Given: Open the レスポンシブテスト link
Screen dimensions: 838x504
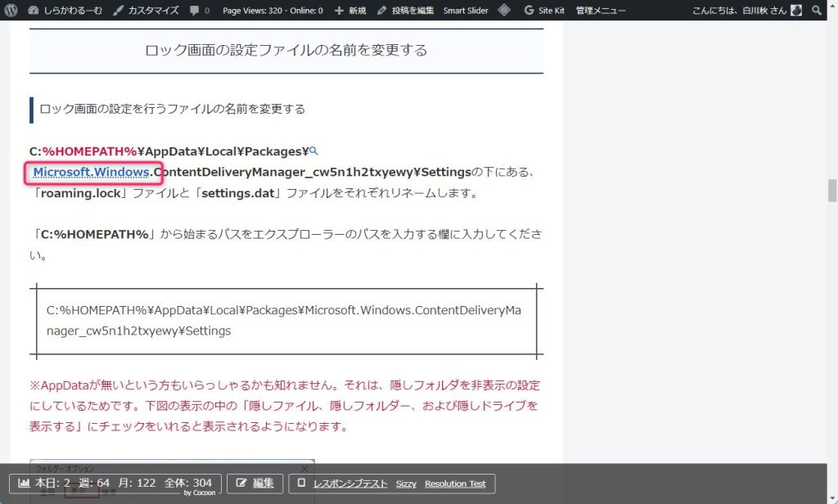Looking at the screenshot, I should [x=350, y=484].
